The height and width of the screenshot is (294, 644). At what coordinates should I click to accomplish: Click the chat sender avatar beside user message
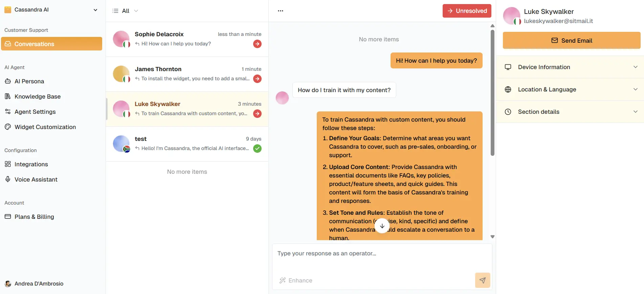[x=282, y=98]
